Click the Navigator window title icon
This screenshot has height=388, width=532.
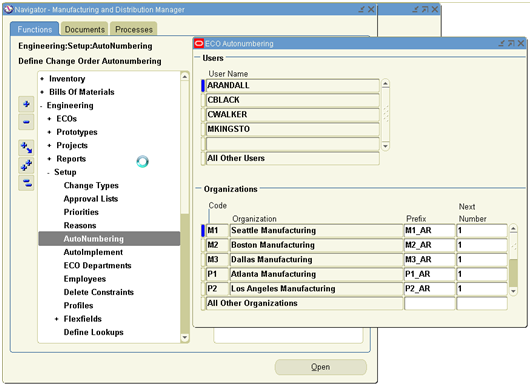pyautogui.click(x=8, y=9)
